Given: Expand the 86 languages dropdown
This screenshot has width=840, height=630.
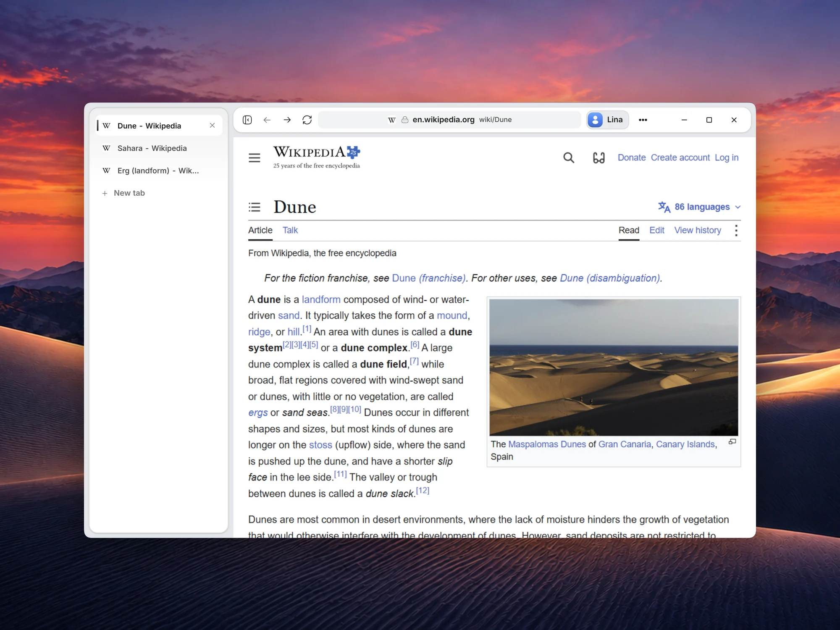Looking at the screenshot, I should (699, 207).
